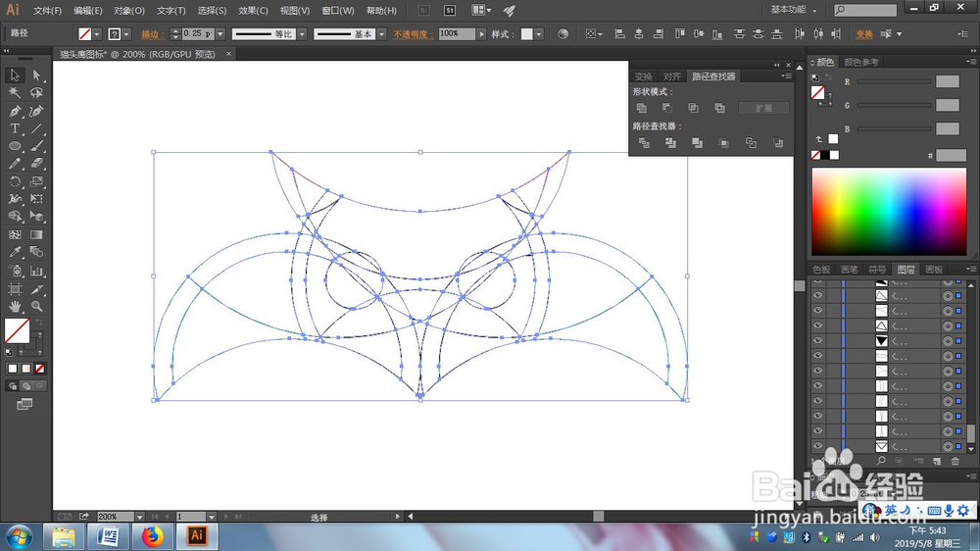This screenshot has width=980, height=551.
Task: Open the 对象(O) menu
Action: pyautogui.click(x=128, y=11)
